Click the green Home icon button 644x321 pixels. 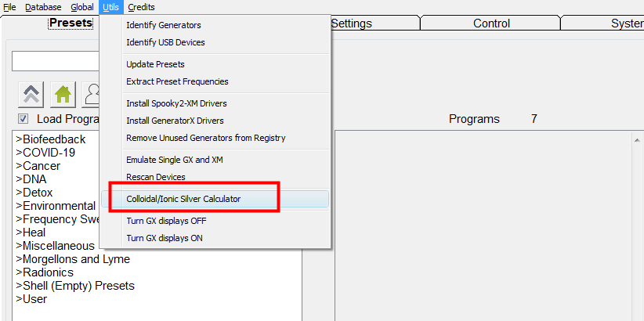coord(63,95)
